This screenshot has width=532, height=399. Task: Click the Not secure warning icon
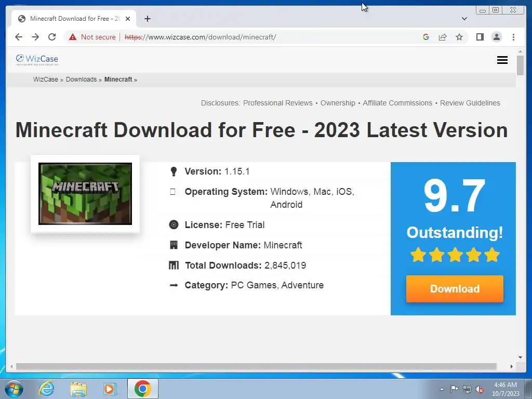point(73,37)
